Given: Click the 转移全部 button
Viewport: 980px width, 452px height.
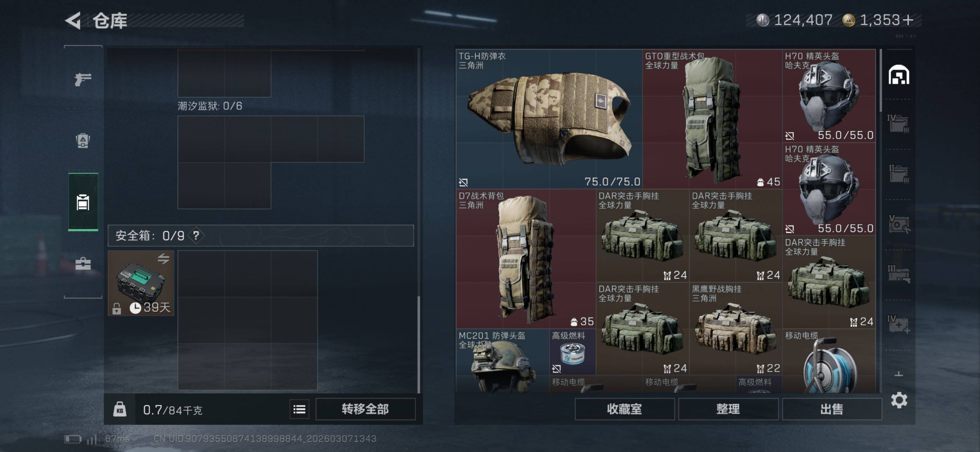Looking at the screenshot, I should pos(365,409).
